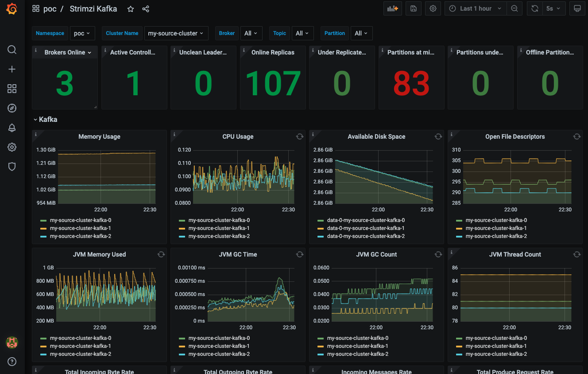Open the JVM GC Count panel title menu

pos(376,254)
